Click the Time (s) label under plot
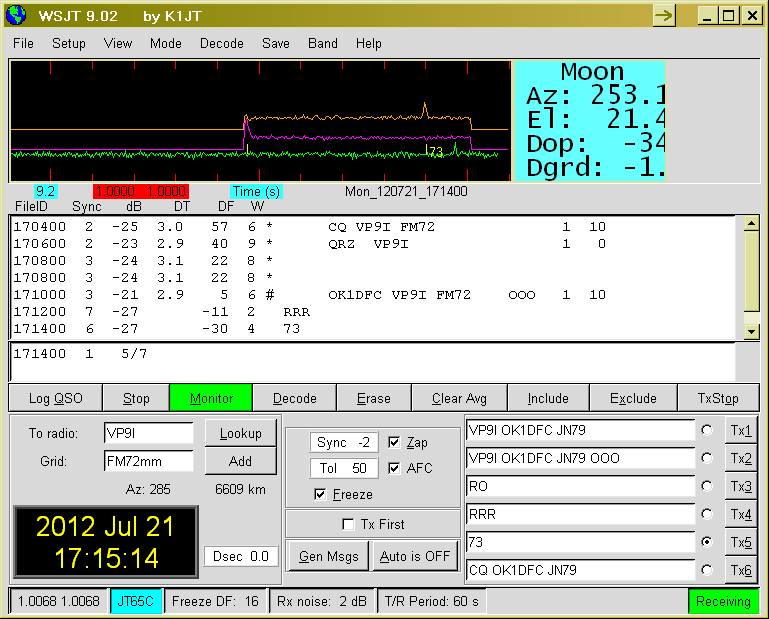Image resolution: width=769 pixels, height=619 pixels. pyautogui.click(x=256, y=191)
